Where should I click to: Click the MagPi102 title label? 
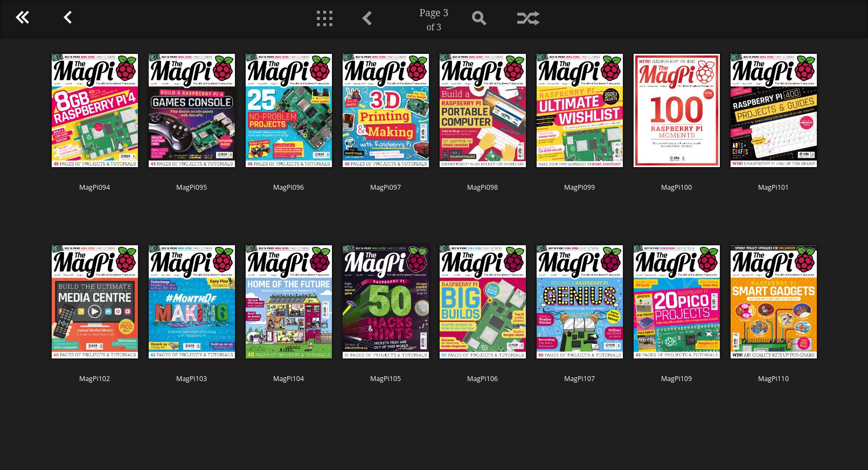(95, 379)
